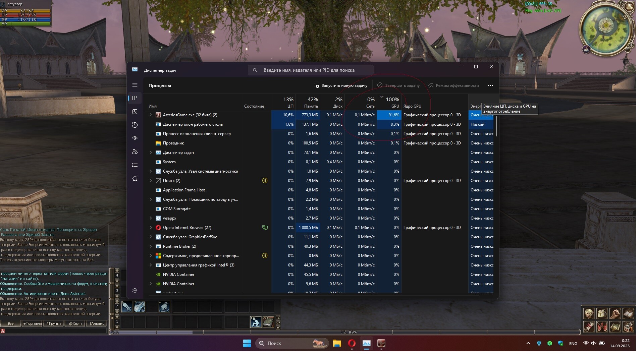Sort by Диск column header
Screen dimensions: 644x362
(x=332, y=102)
